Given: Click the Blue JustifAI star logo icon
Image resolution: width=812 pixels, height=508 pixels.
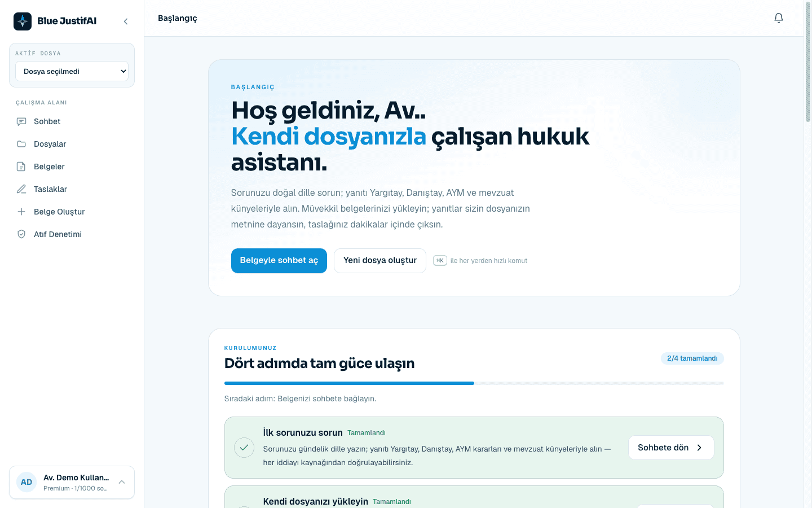Looking at the screenshot, I should (23, 21).
